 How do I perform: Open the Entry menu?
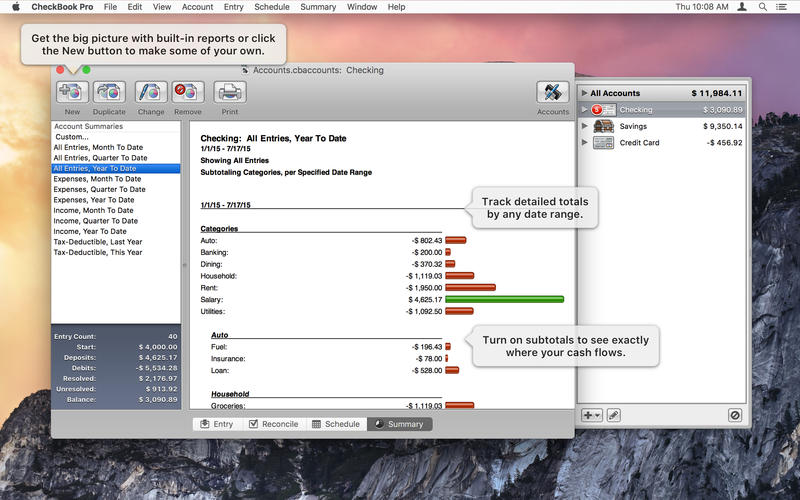pos(234,7)
